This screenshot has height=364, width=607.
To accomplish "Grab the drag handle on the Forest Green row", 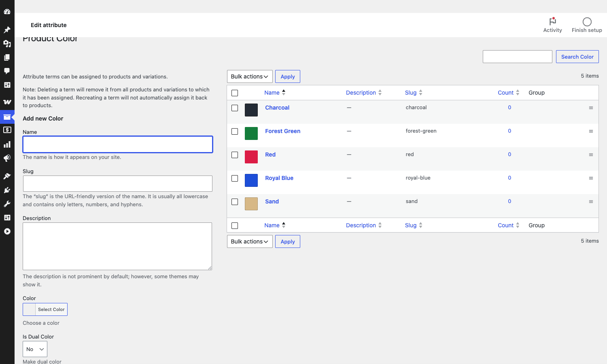I will [x=591, y=131].
